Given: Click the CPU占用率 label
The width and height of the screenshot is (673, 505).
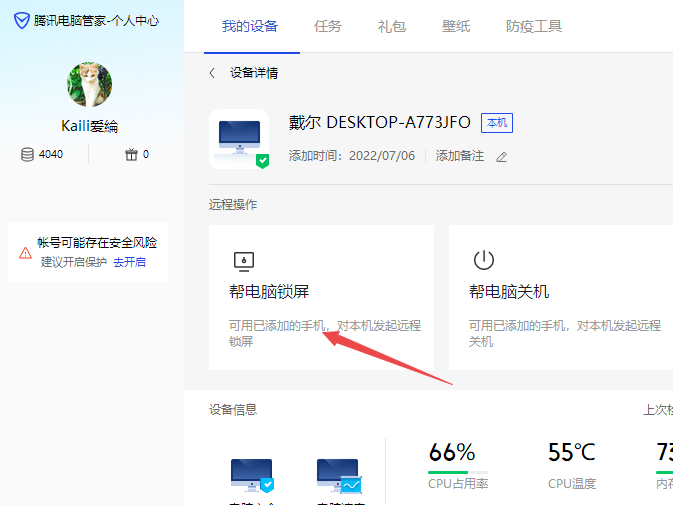Looking at the screenshot, I should [x=458, y=484].
